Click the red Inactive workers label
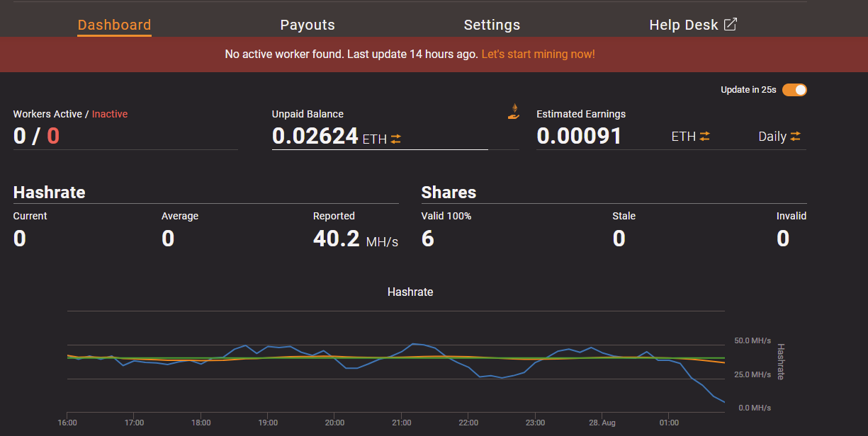 (x=110, y=114)
